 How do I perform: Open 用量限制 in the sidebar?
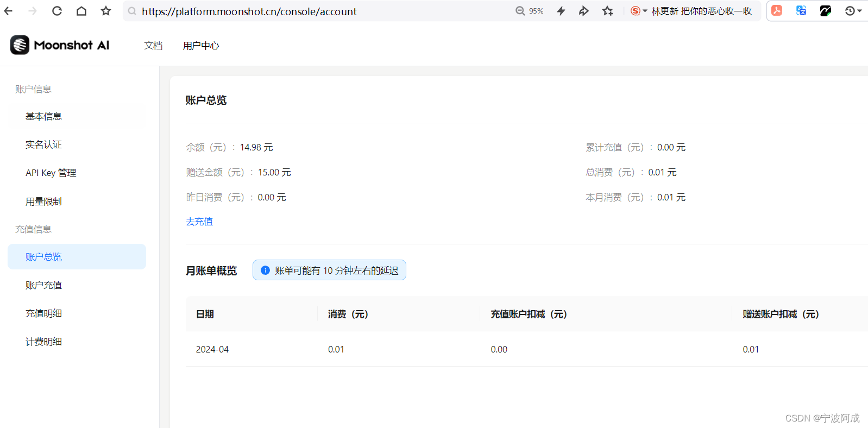click(x=77, y=202)
